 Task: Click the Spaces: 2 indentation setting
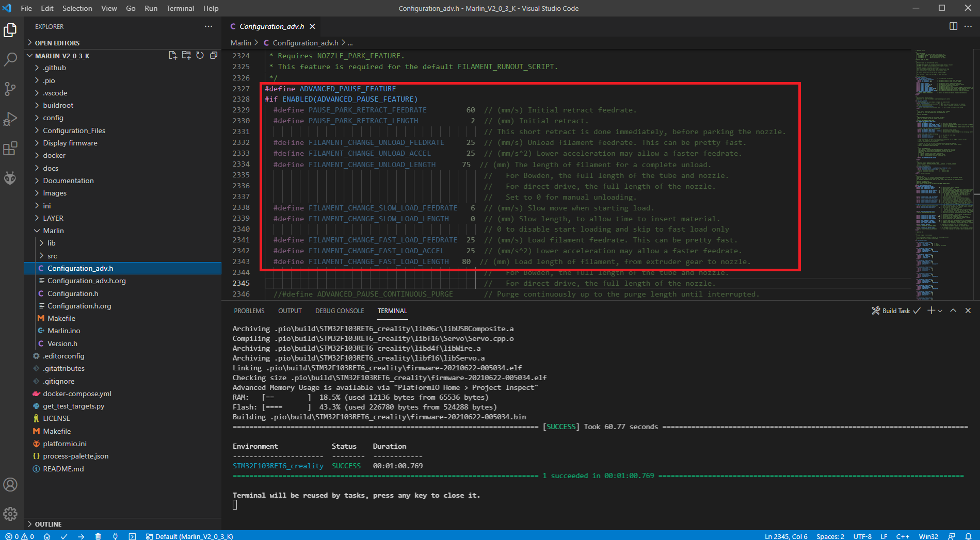pos(830,536)
